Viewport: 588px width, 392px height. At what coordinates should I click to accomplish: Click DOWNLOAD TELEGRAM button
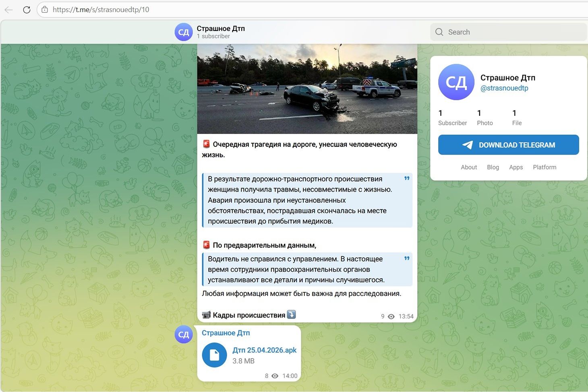[x=508, y=145]
